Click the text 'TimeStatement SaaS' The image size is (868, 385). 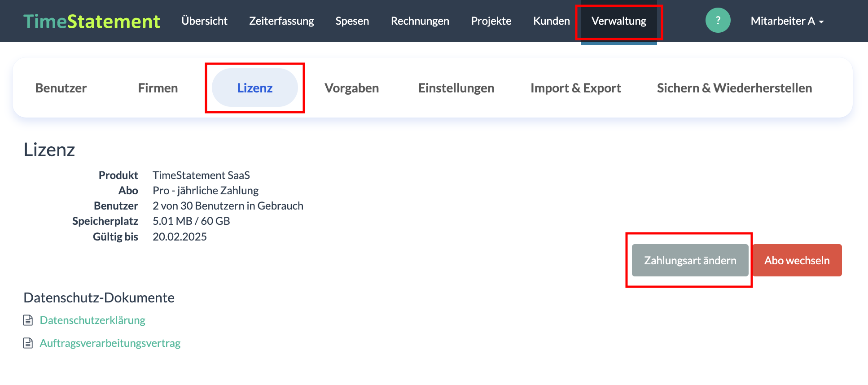click(201, 175)
